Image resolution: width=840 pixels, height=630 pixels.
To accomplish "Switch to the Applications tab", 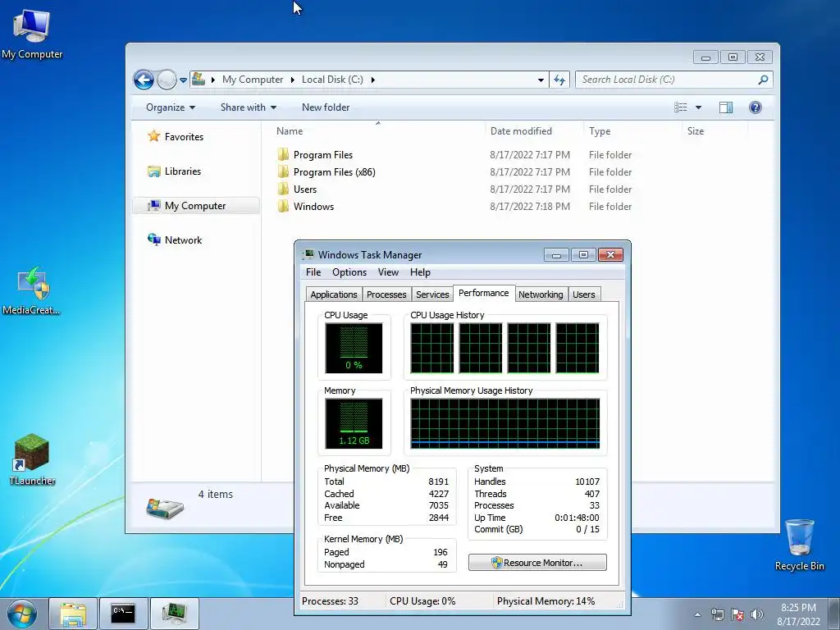I will pyautogui.click(x=334, y=294).
